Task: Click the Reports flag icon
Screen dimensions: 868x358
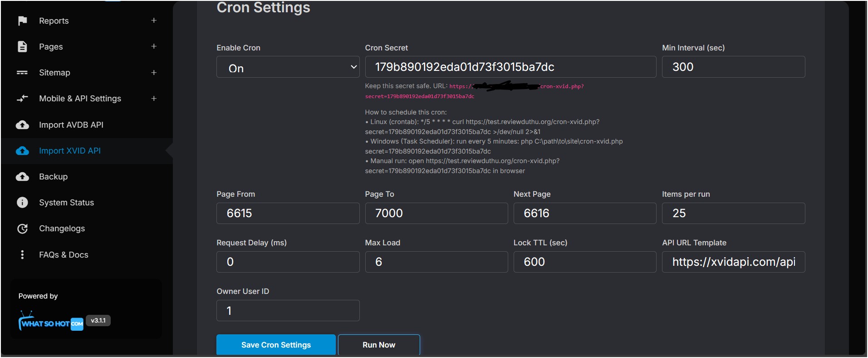Action: [x=22, y=21]
